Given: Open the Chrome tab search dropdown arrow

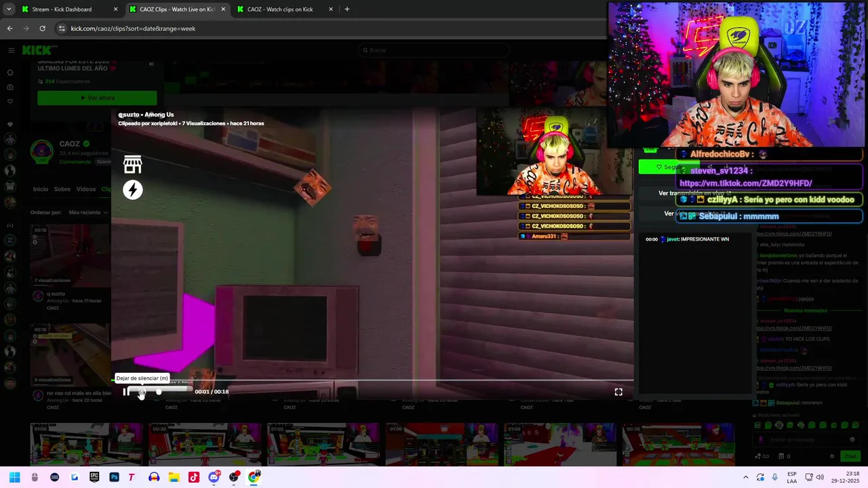Looking at the screenshot, I should [8, 9].
